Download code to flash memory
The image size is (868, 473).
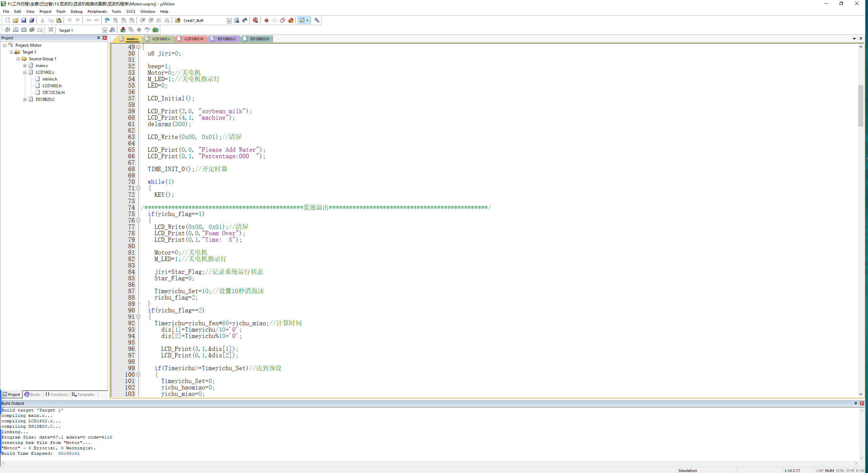pyautogui.click(x=51, y=30)
